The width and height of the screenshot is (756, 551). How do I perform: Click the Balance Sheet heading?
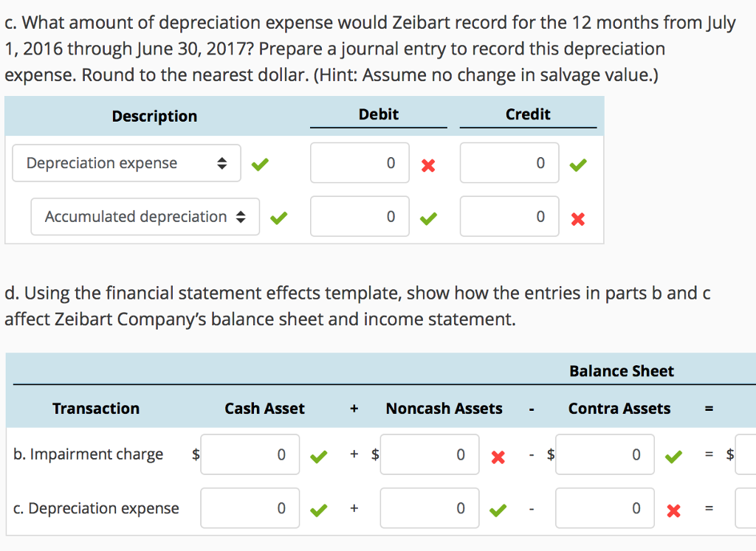tap(622, 371)
